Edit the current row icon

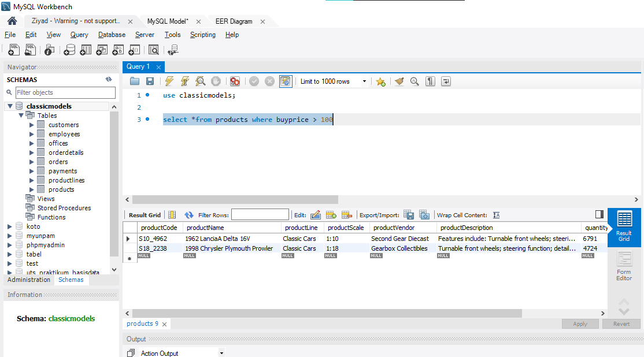pyautogui.click(x=316, y=215)
